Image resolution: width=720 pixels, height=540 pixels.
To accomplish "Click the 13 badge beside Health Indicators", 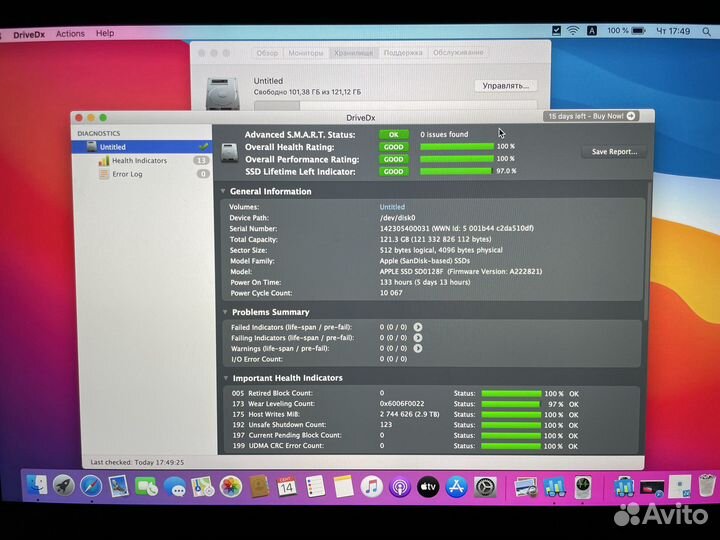I will coord(201,160).
